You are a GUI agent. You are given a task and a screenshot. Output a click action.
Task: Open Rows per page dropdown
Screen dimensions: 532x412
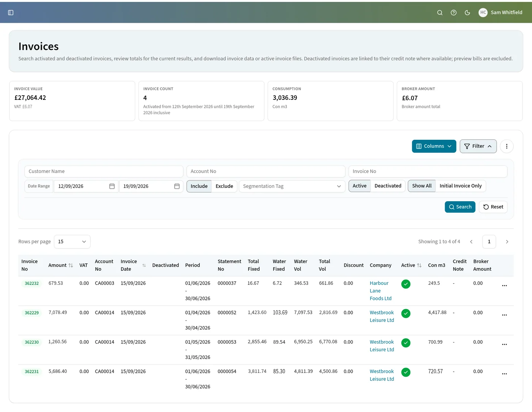click(72, 242)
